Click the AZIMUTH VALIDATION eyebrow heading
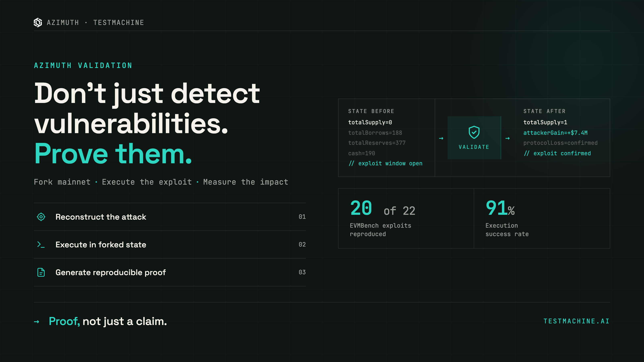The height and width of the screenshot is (362, 644). coord(83,65)
